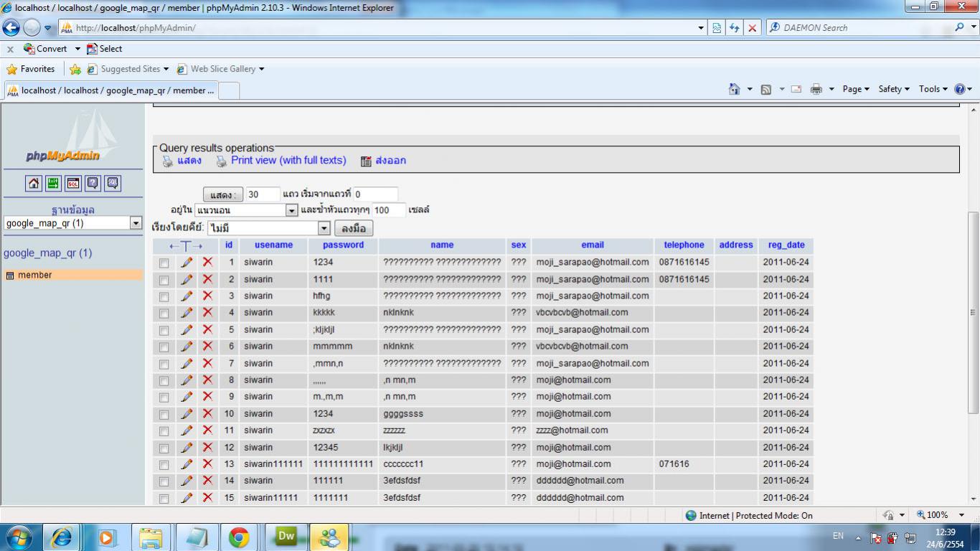Image resolution: width=980 pixels, height=551 pixels.
Task: Click the edit pencil for row id 10
Action: 187,414
